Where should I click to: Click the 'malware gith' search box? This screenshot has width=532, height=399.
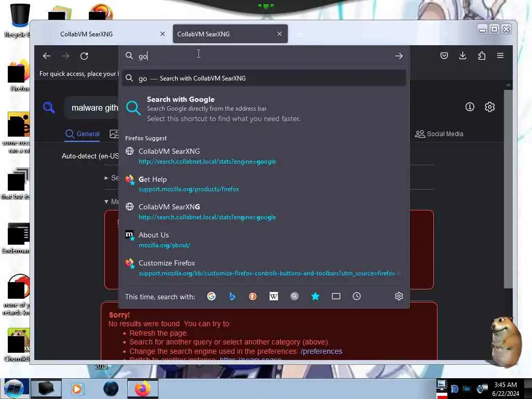92,108
